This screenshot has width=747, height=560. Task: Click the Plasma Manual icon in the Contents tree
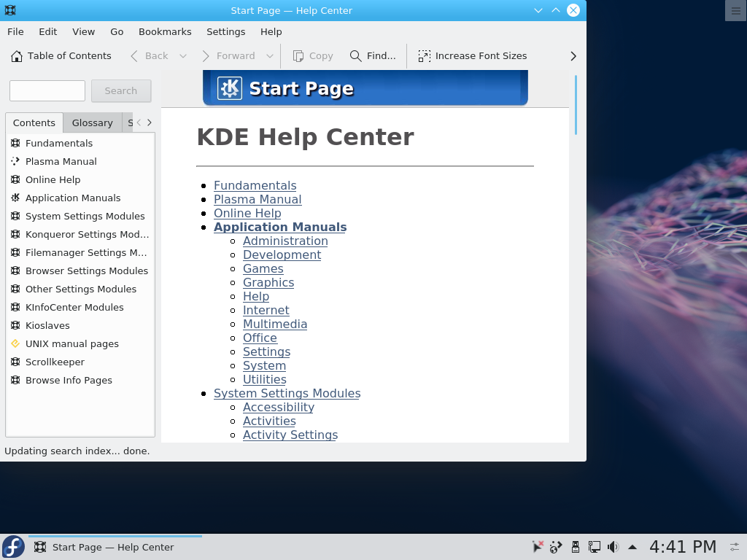pos(16,161)
